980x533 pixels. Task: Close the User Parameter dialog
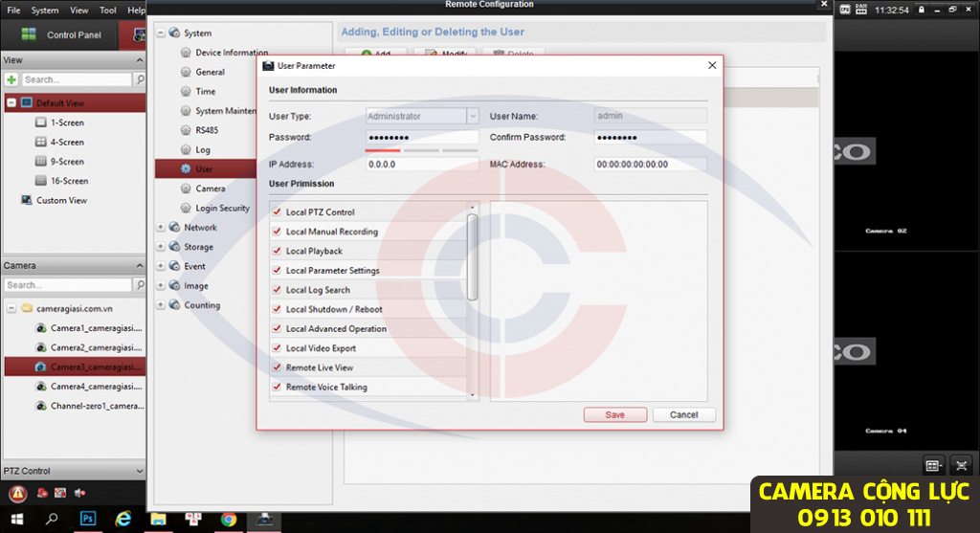(712, 65)
